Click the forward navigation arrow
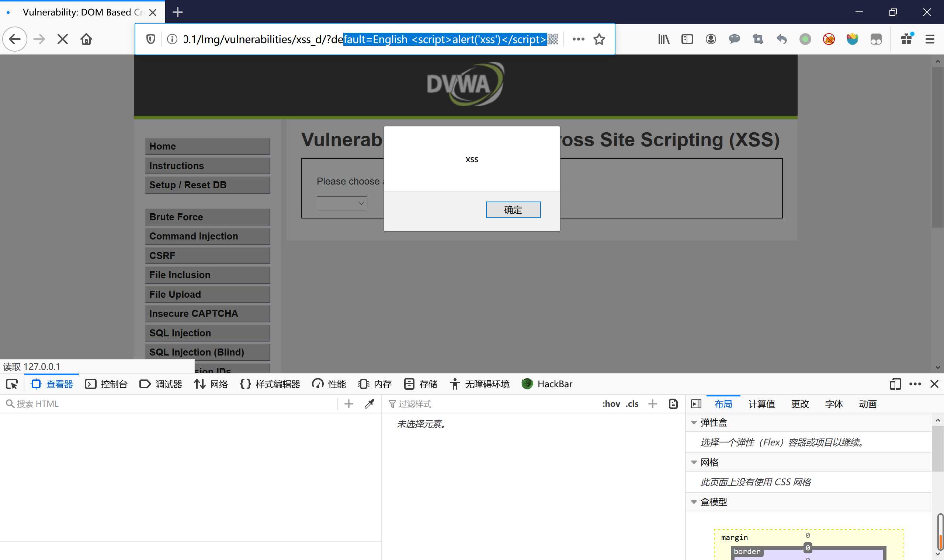The image size is (944, 560). (39, 39)
